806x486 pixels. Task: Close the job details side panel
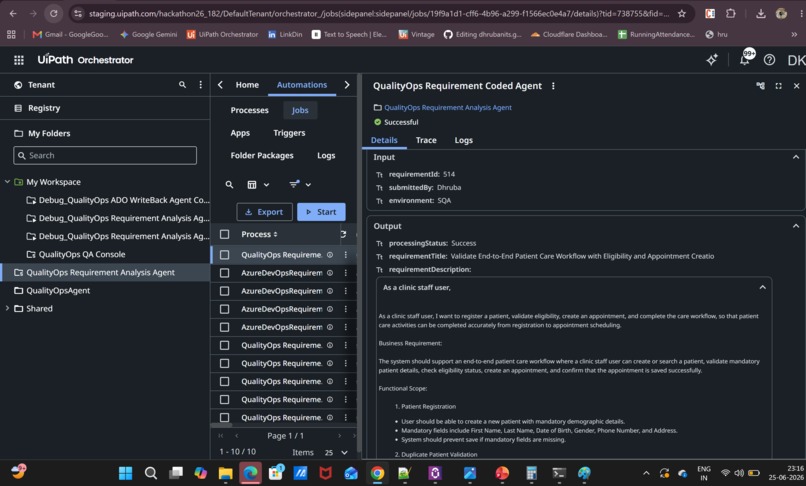click(796, 86)
